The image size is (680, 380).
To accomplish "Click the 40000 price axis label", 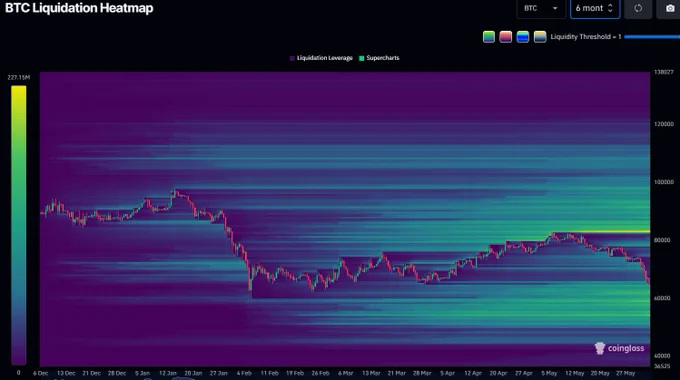I will click(x=662, y=356).
